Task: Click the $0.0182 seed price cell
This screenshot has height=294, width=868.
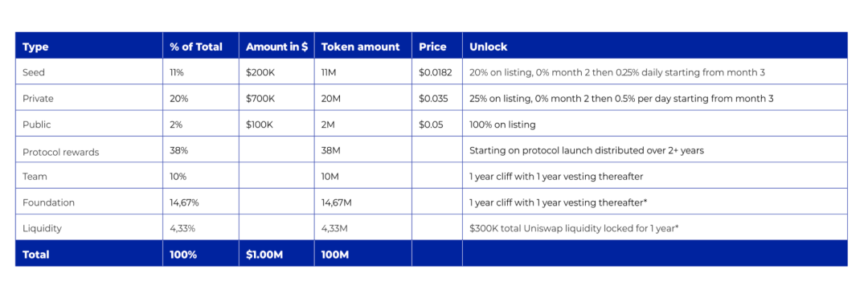Action: click(435, 72)
